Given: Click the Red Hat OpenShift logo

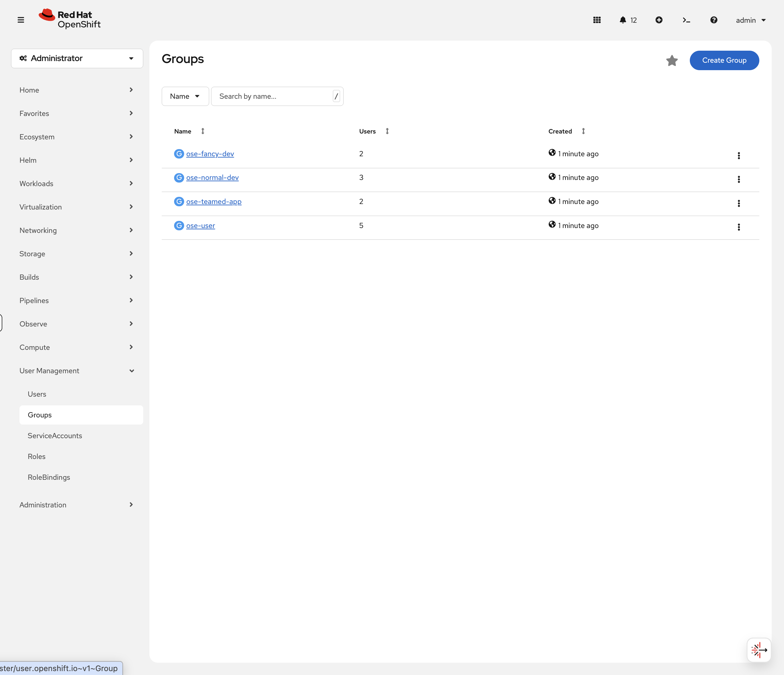Looking at the screenshot, I should pos(69,19).
